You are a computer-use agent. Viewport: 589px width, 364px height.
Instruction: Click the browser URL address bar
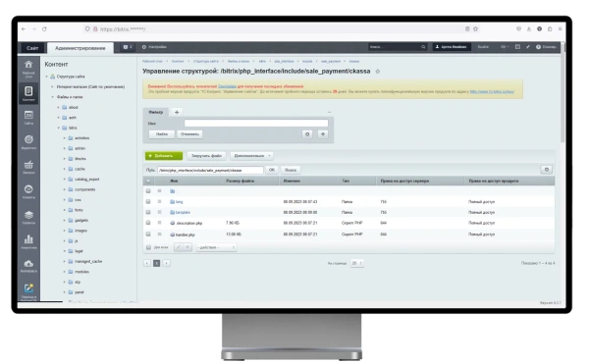[x=278, y=28]
